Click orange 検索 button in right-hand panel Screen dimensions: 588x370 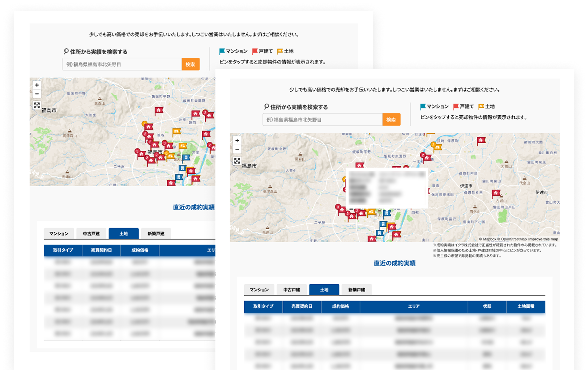[x=391, y=120]
